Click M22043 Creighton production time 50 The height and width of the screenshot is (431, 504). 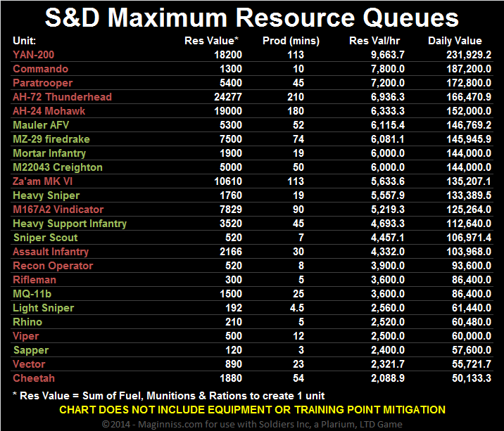(298, 167)
